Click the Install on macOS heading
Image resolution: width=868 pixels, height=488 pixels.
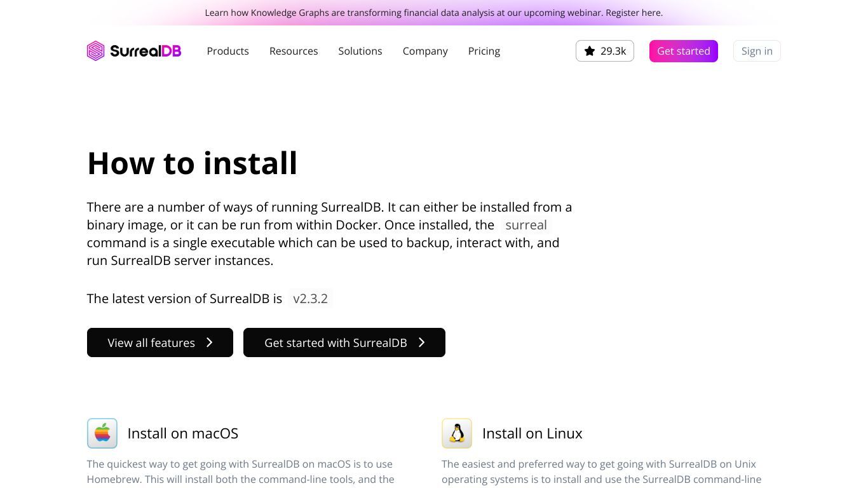point(183,433)
